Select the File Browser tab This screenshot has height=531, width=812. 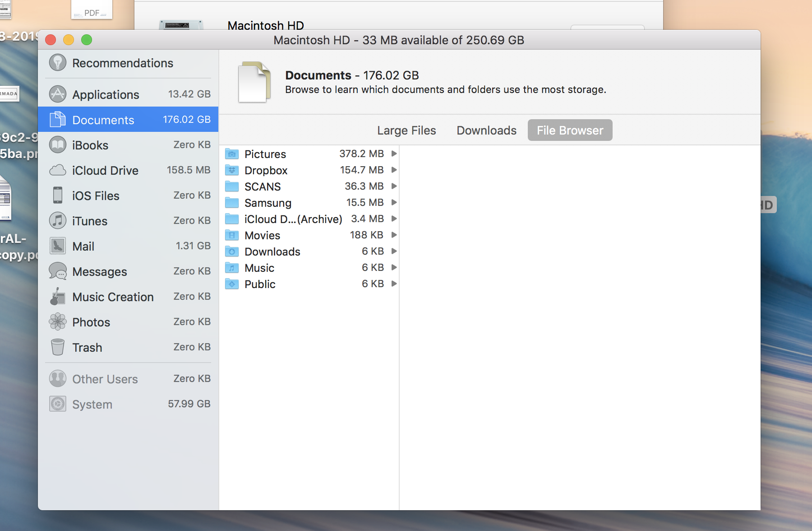[570, 130]
